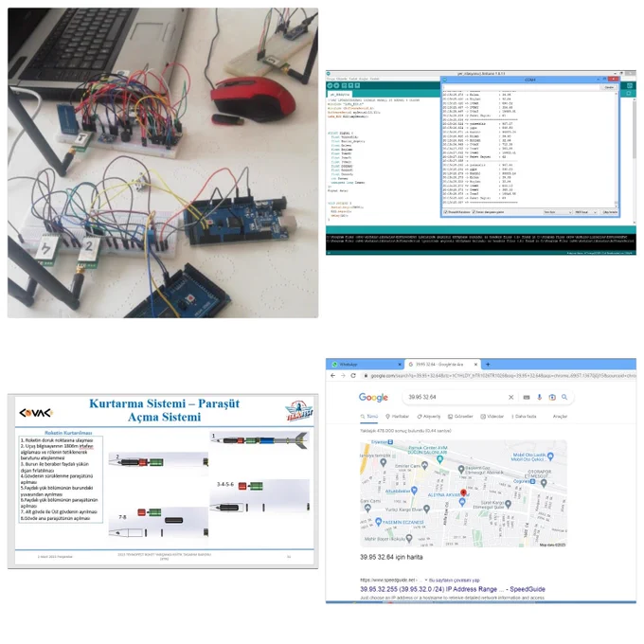Viewport: 644px width, 644px height.
Task: Open the Düzenle menu in Arduino IDE
Action: click(x=342, y=79)
